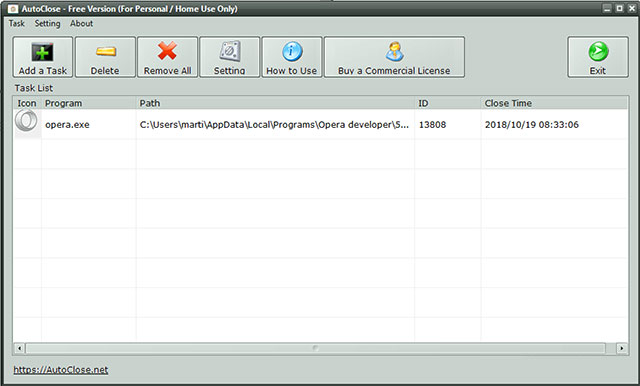Open the About menu
Viewport: 640px width, 386px height.
[81, 24]
